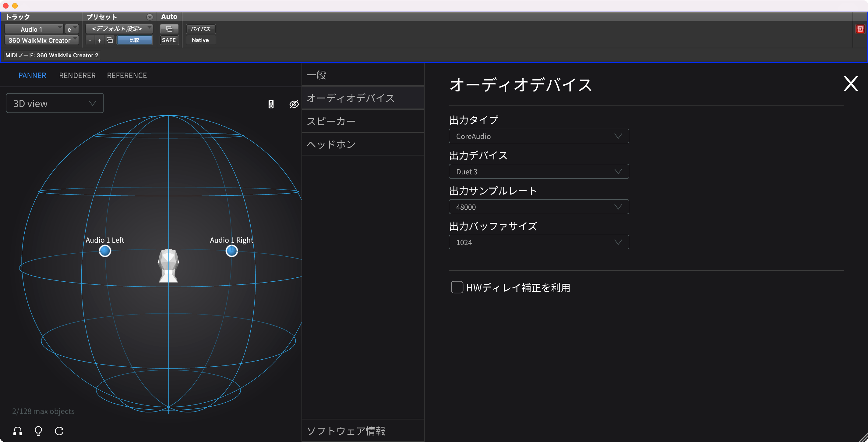The height and width of the screenshot is (442, 868).
Task: Click the automation window icon above SAFE
Action: (x=169, y=29)
